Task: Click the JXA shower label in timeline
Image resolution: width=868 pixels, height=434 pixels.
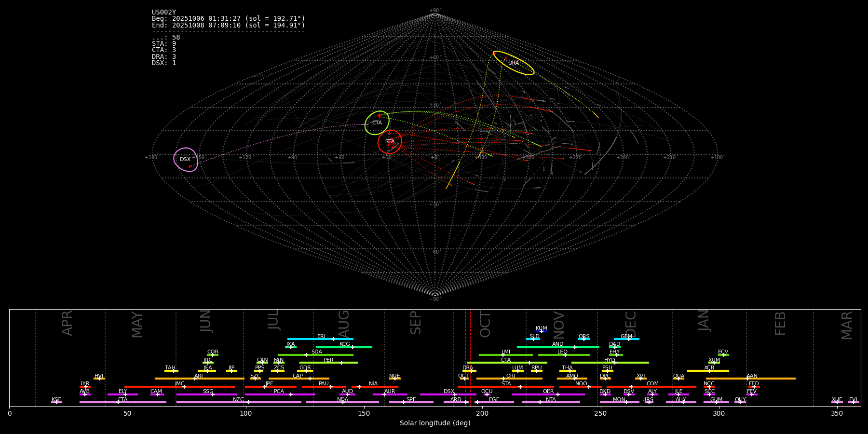Action: (x=290, y=344)
